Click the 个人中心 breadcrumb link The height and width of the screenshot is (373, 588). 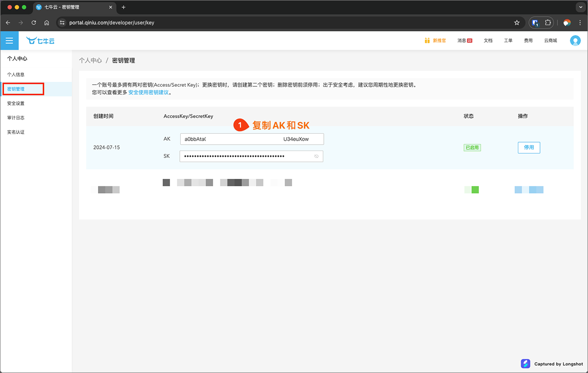pos(91,61)
